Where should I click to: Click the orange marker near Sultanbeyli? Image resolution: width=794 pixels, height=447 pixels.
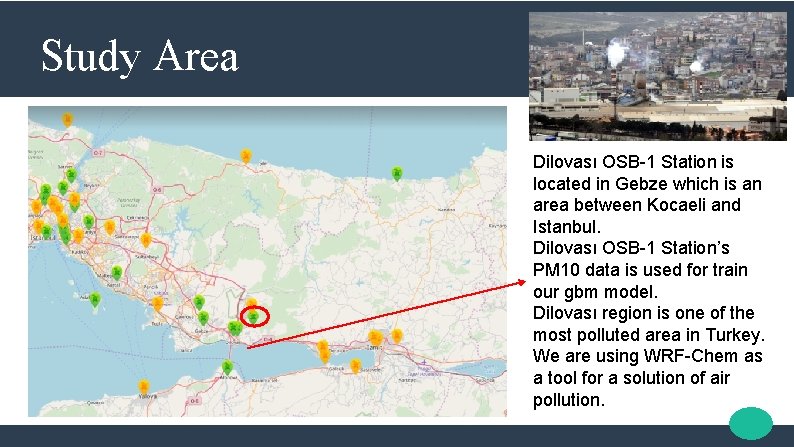pos(146,239)
